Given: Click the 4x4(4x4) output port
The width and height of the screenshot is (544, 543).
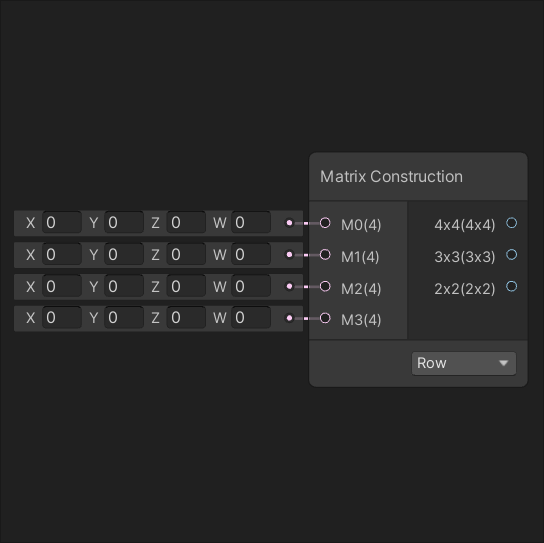Looking at the screenshot, I should tap(511, 223).
